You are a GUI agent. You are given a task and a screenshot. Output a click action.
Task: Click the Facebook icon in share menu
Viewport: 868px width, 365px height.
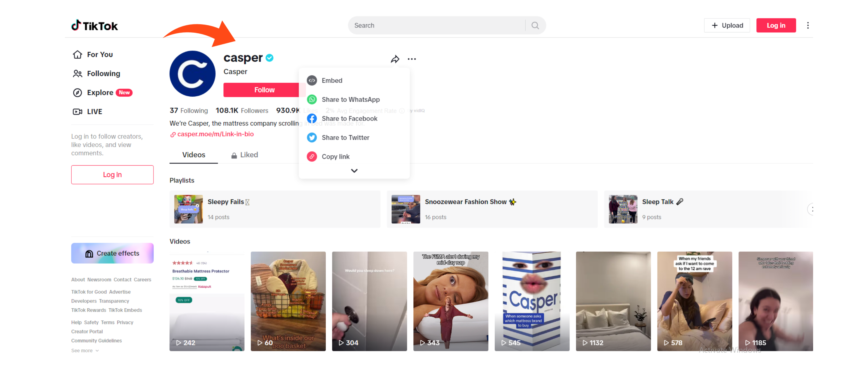[x=312, y=119]
